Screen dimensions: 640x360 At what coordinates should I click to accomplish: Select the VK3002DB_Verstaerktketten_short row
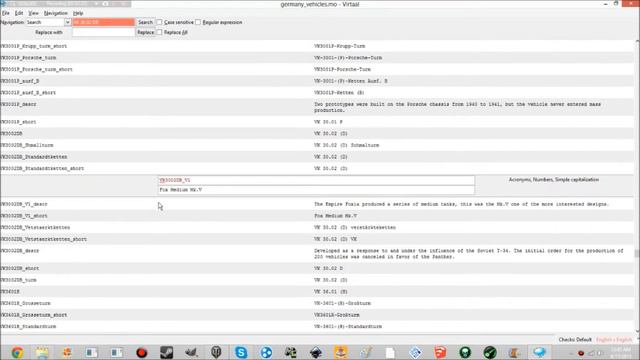317,239
